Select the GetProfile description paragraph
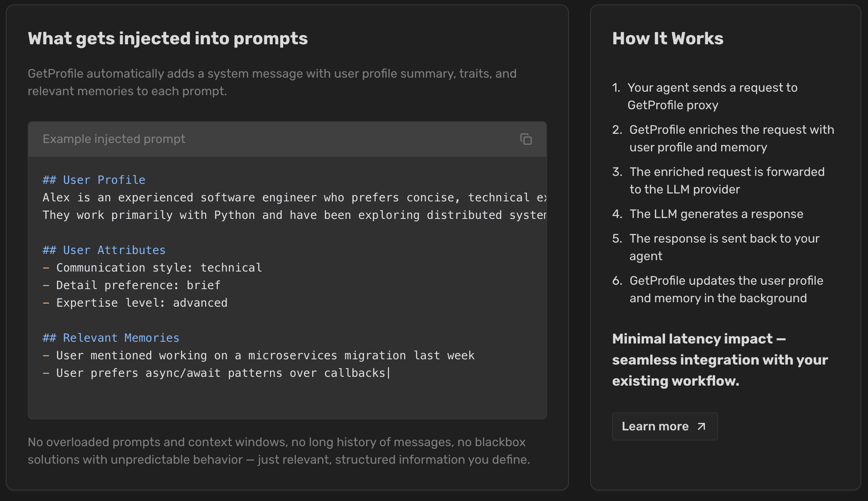868x501 pixels. pos(272,82)
